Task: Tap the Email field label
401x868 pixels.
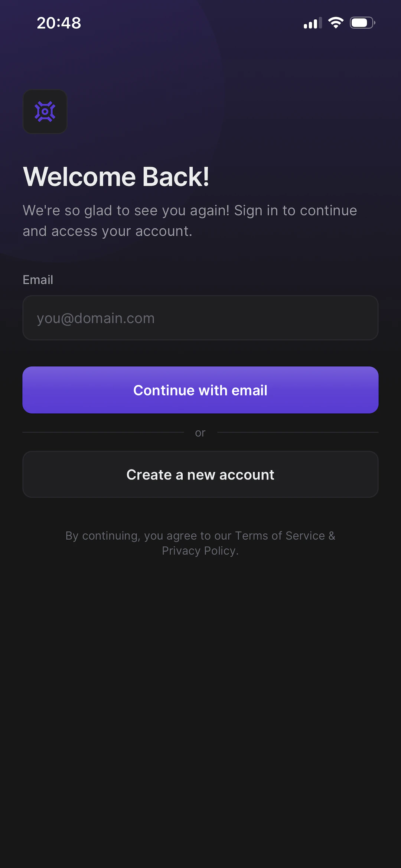Action: click(38, 280)
